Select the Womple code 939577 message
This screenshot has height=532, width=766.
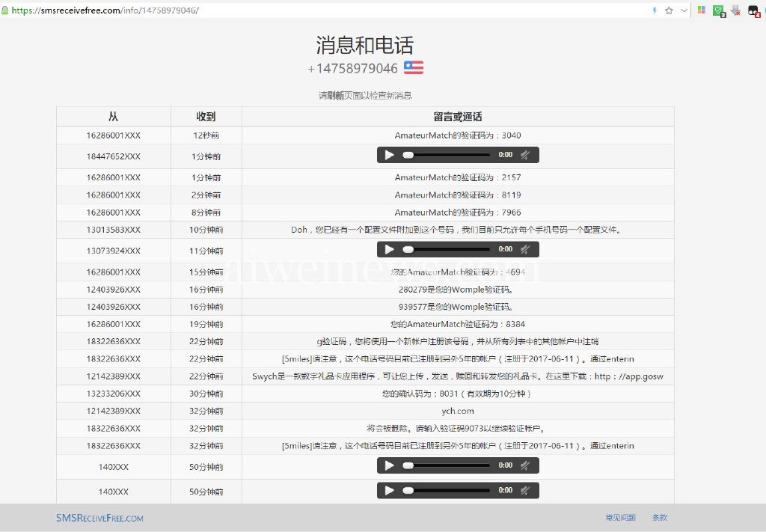click(x=456, y=307)
